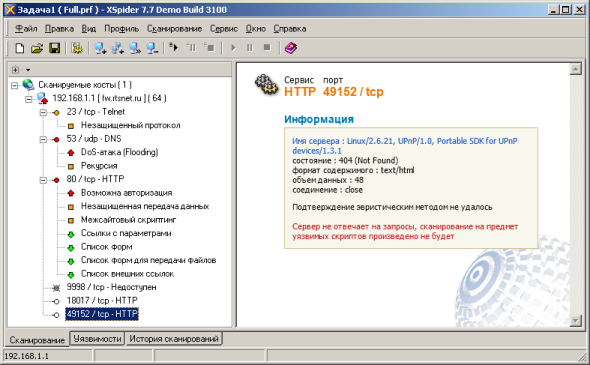Click green icon beside Список форм
Screen dimensions: 590x365
(71, 248)
